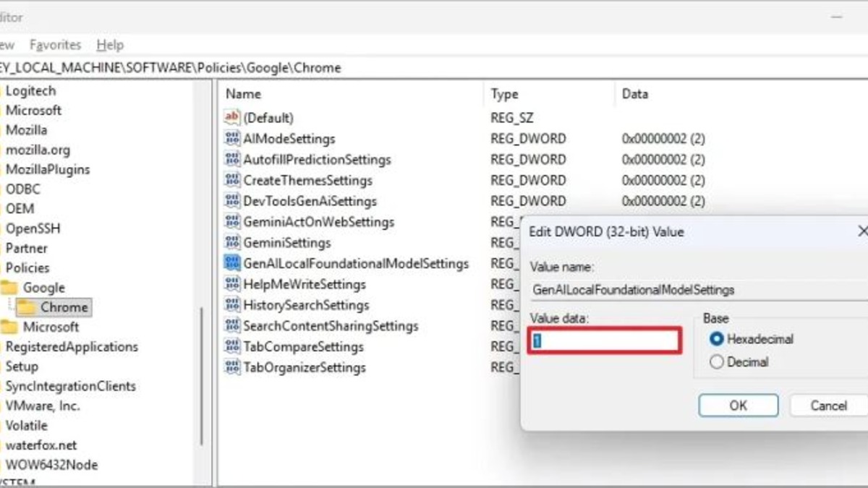Select the HistorySearchSettings DWORD icon
This screenshot has width=868, height=488.
pyautogui.click(x=231, y=304)
